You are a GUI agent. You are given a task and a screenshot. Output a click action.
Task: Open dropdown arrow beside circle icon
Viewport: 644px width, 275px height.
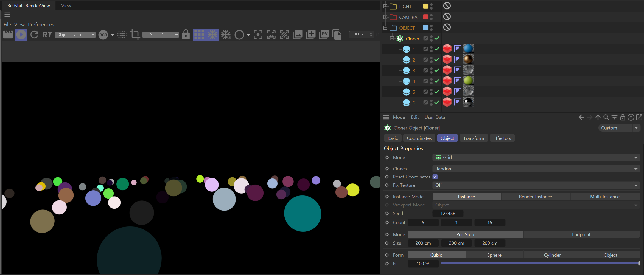pos(248,35)
